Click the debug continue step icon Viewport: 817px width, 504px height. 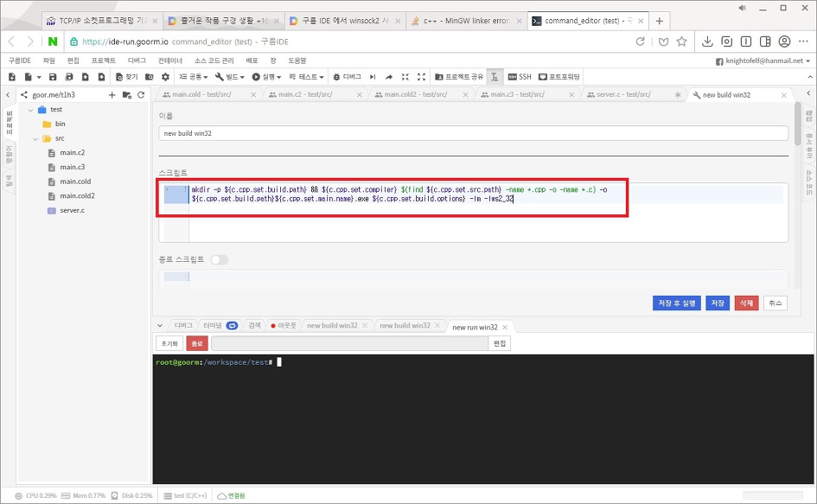click(x=373, y=77)
